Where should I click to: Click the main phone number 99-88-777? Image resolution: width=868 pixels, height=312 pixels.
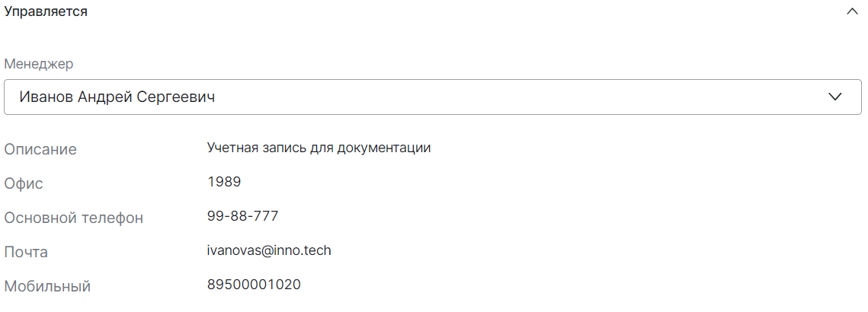pyautogui.click(x=242, y=216)
